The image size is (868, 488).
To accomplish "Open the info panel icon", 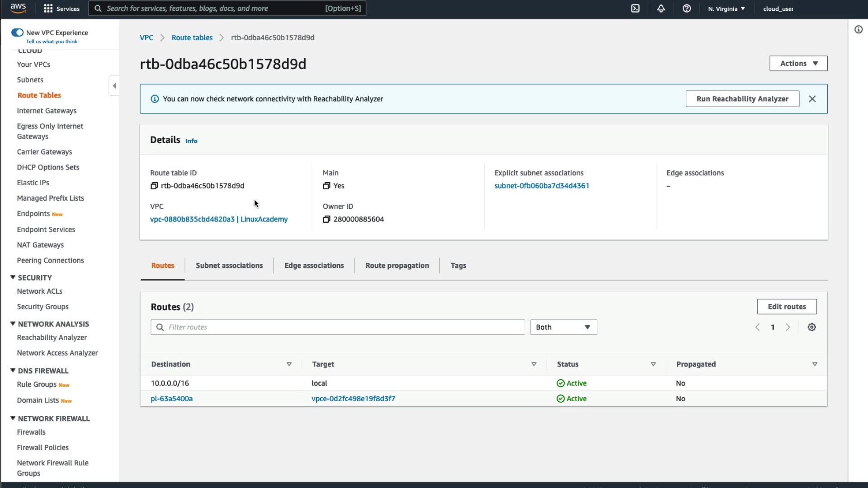I will (858, 30).
